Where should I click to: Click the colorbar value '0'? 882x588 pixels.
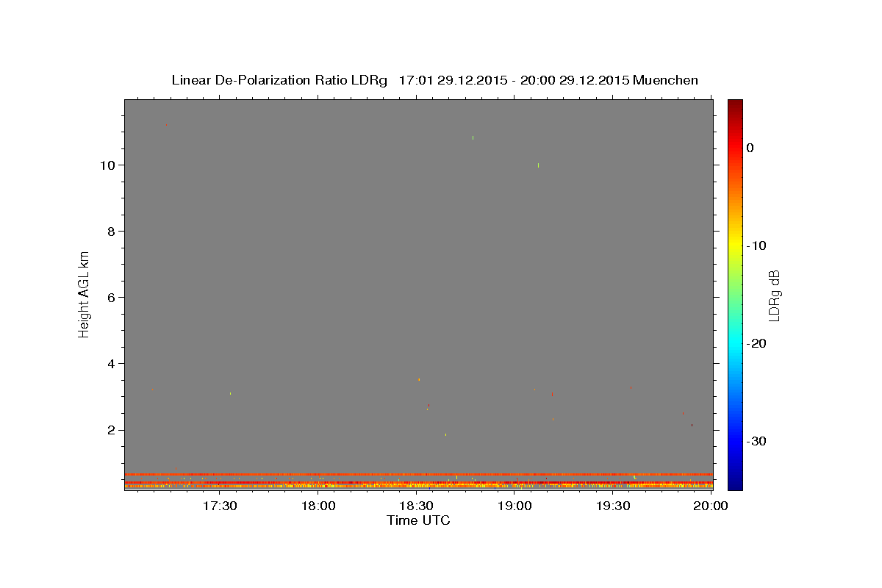point(750,148)
